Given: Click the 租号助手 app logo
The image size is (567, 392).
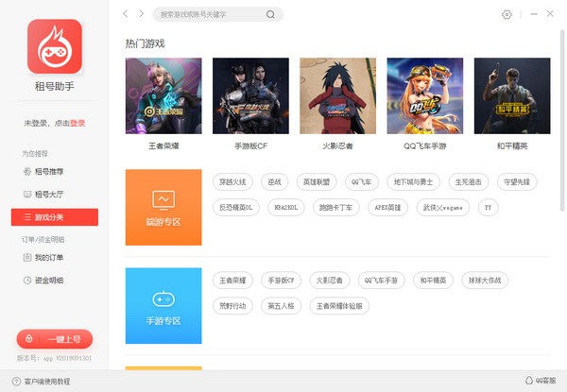Looking at the screenshot, I should pyautogui.click(x=55, y=46).
